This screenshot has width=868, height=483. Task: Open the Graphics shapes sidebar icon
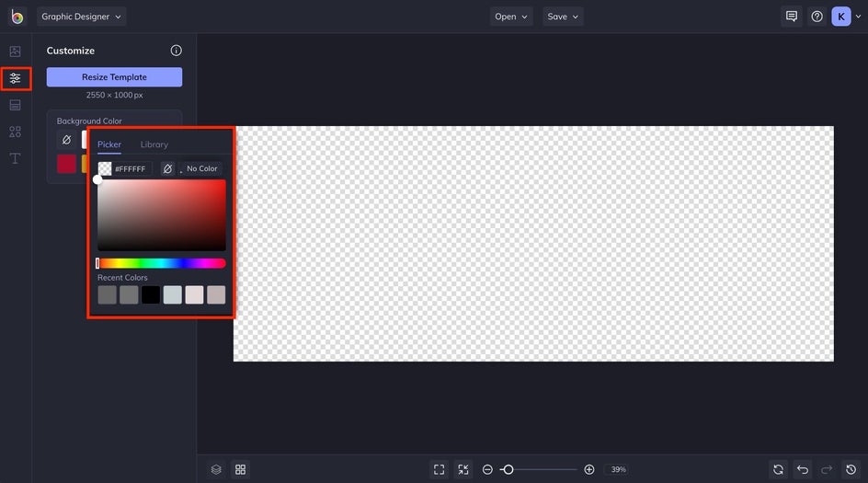[x=15, y=132]
